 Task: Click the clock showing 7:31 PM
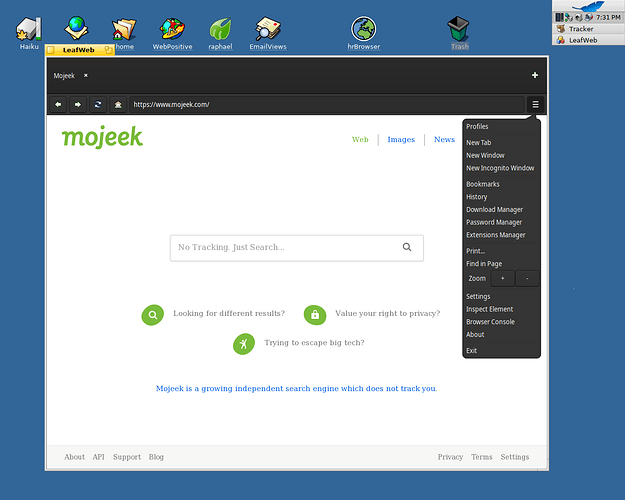pyautogui.click(x=608, y=18)
